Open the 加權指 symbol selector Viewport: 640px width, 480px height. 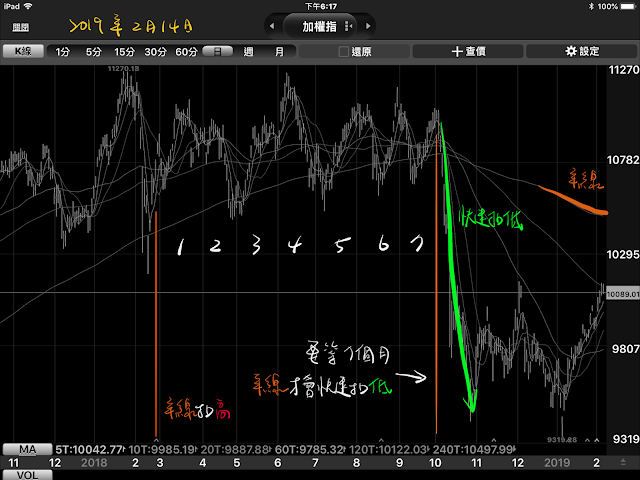[320, 27]
